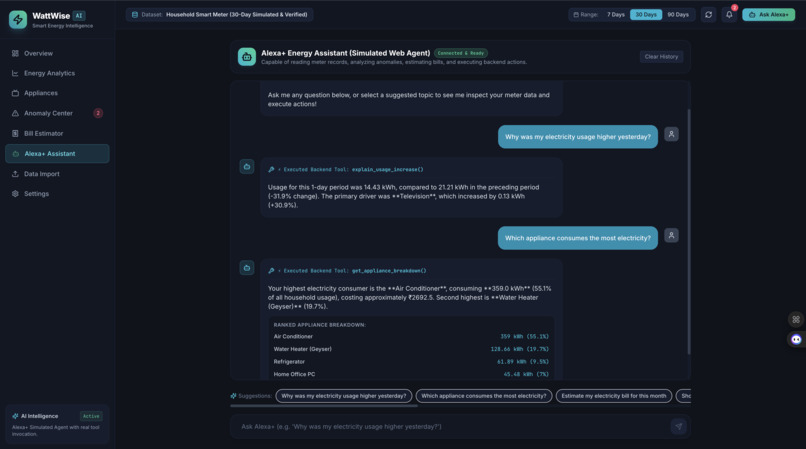Click the Overview grid icon

click(15, 53)
